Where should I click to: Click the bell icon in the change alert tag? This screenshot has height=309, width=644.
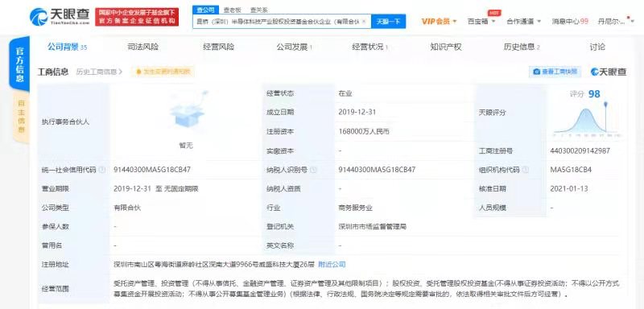tap(138, 72)
